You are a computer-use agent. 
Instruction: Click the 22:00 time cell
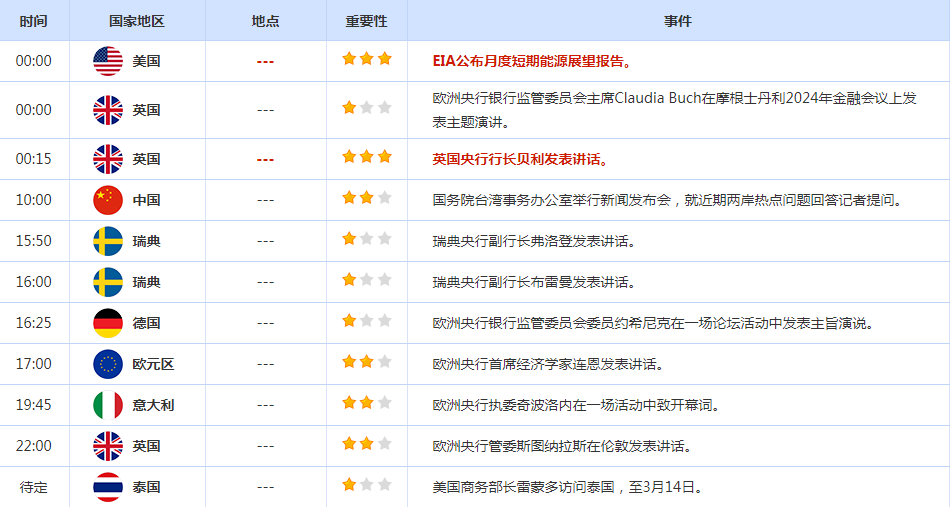pos(34,446)
